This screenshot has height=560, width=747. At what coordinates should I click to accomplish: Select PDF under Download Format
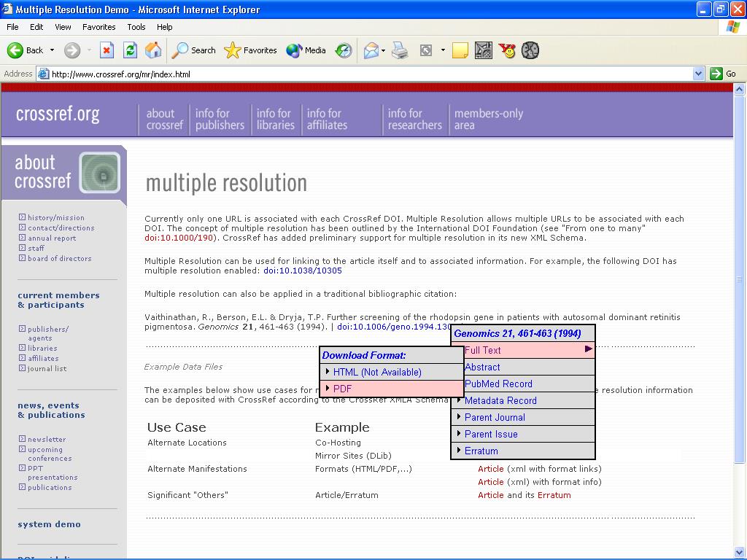392,389
